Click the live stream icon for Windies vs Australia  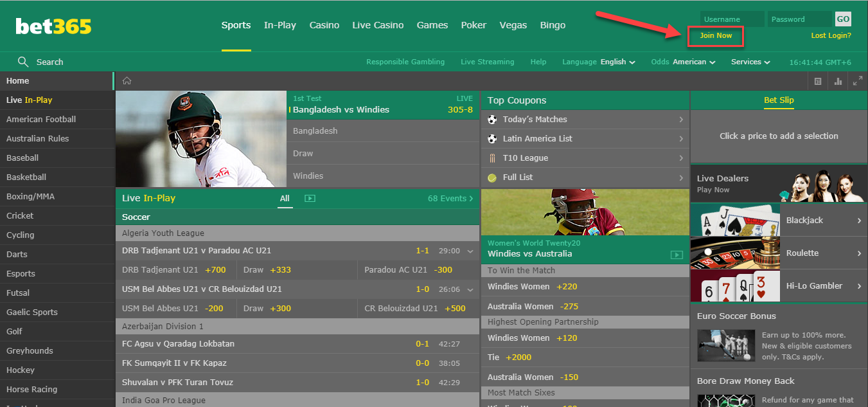click(x=676, y=255)
